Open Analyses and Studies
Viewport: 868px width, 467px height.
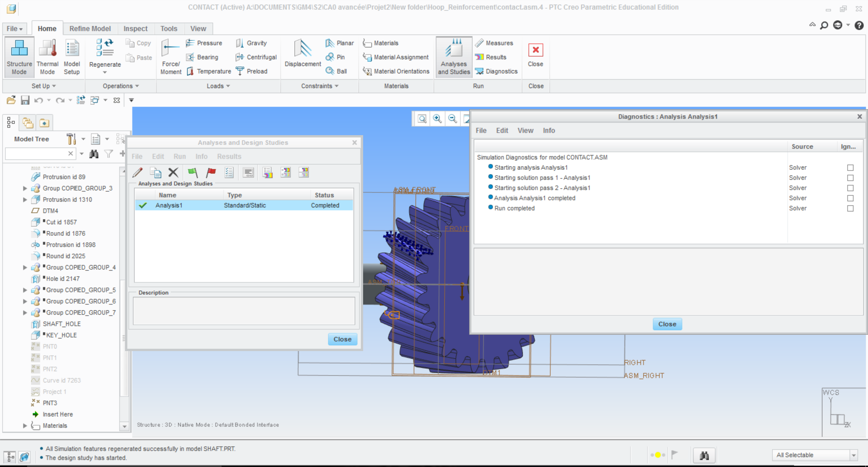coord(454,57)
